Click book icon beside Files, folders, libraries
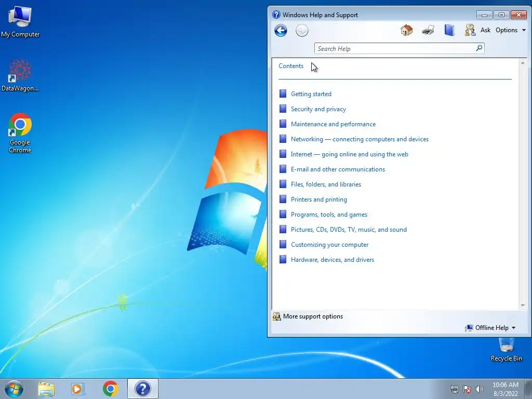 tap(283, 184)
